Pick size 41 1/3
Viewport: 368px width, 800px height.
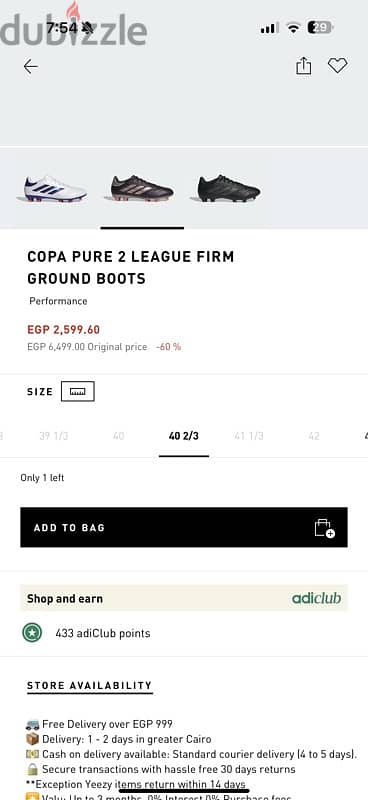click(x=249, y=436)
